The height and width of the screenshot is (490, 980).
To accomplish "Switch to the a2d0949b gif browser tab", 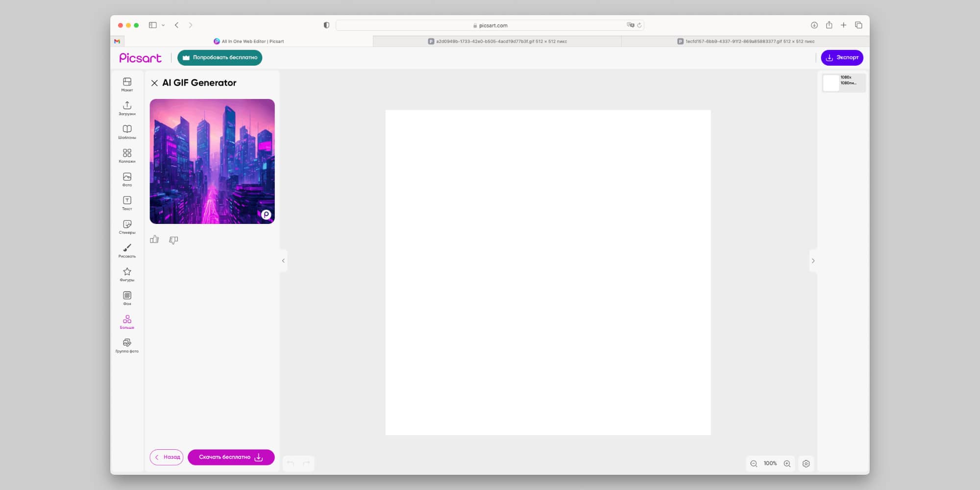I will pos(497,42).
